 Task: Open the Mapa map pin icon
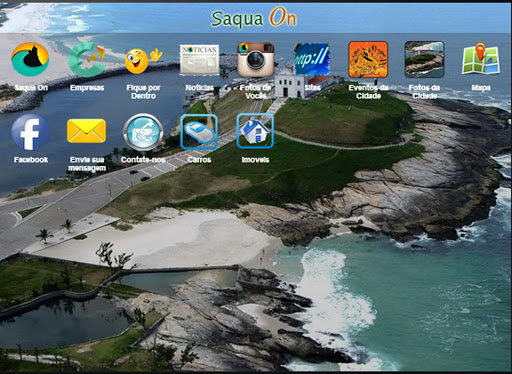pyautogui.click(x=481, y=59)
